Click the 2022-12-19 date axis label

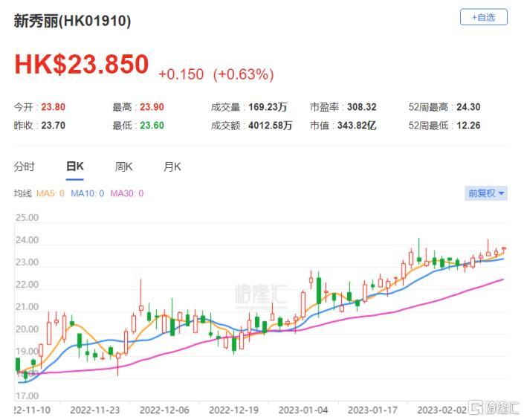233,410
